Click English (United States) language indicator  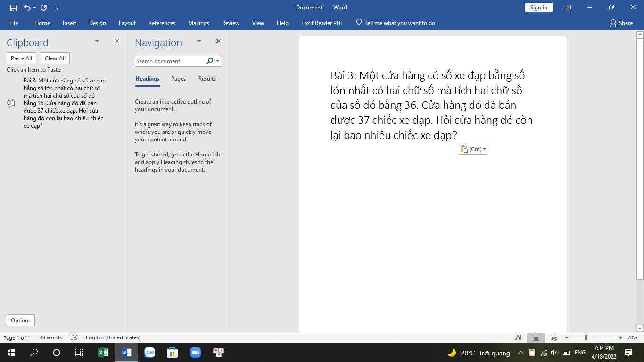113,338
